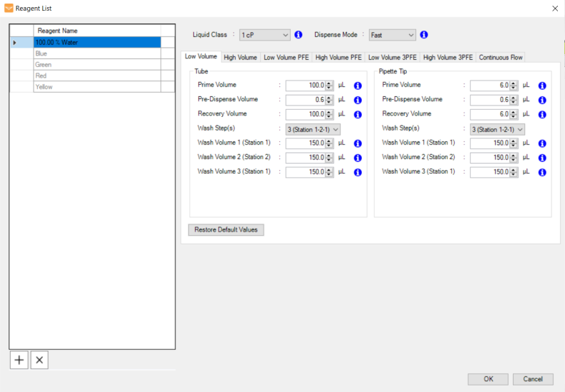
Task: Select the Green reagent row
Action: coord(96,65)
